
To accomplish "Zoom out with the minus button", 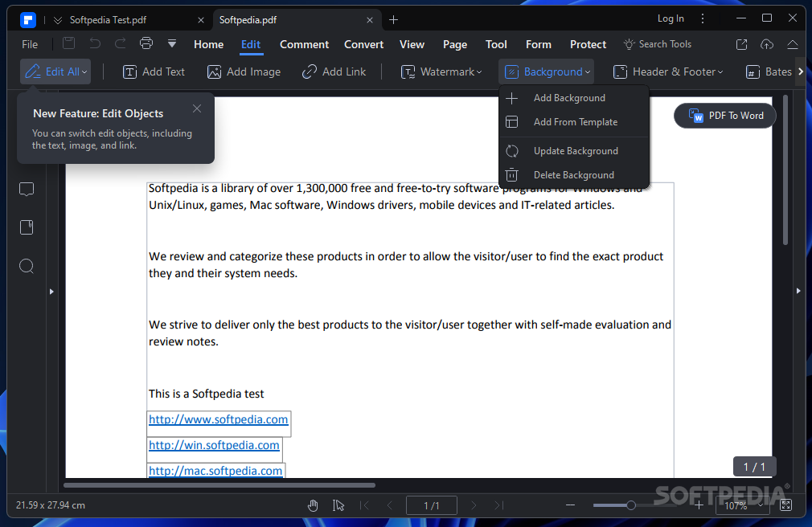I will (570, 505).
